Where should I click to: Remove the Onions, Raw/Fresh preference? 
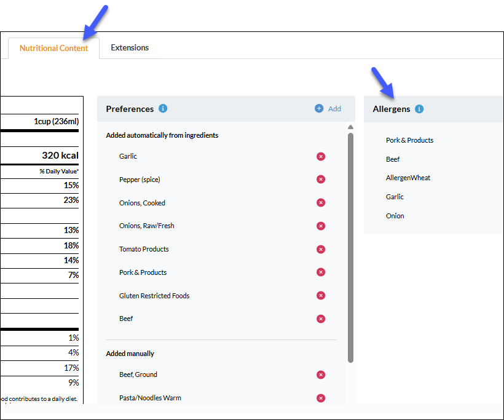click(320, 226)
